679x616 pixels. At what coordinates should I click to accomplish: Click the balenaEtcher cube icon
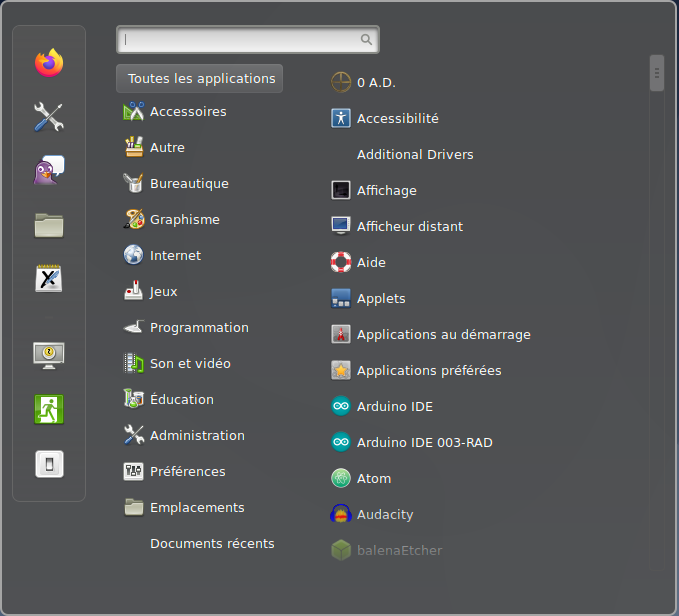[341, 550]
